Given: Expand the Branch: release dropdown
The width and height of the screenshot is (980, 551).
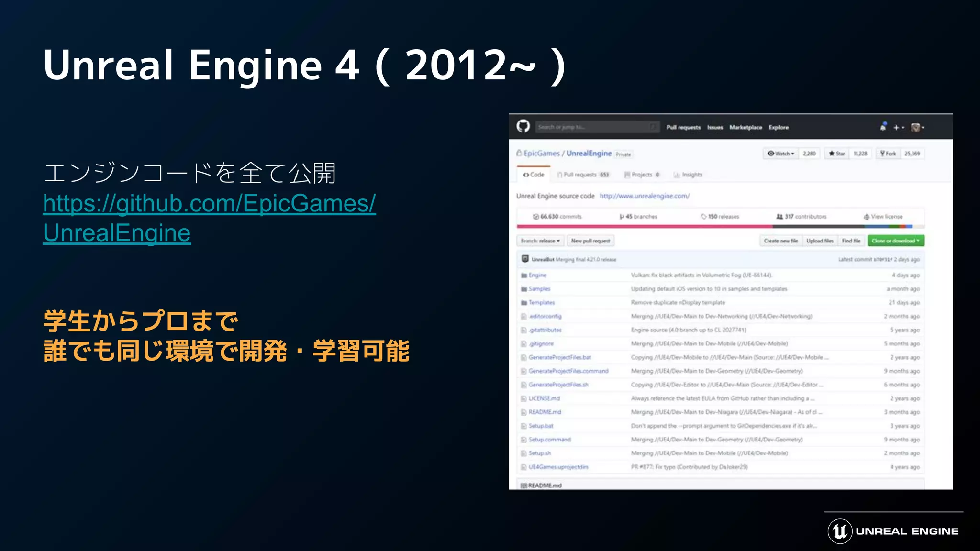Looking at the screenshot, I should 540,241.
